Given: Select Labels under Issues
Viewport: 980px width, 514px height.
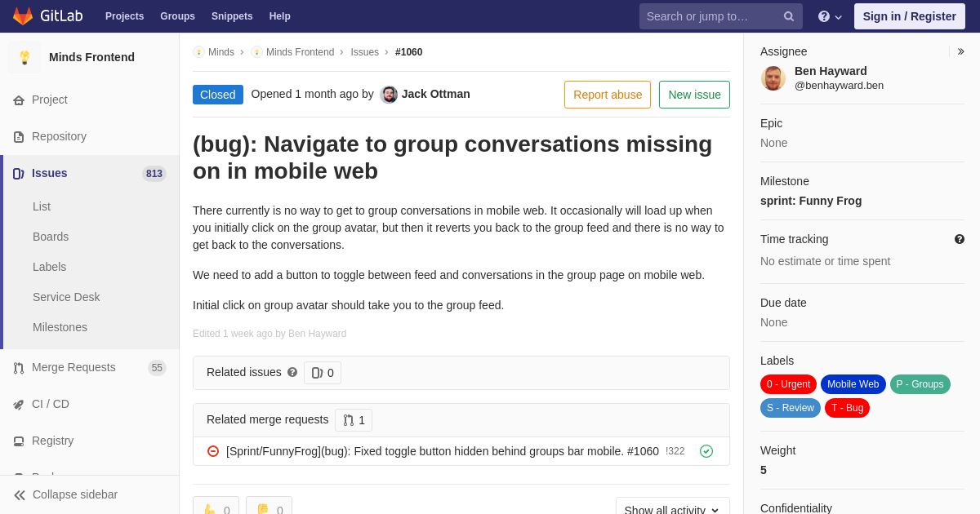Looking at the screenshot, I should tap(50, 267).
